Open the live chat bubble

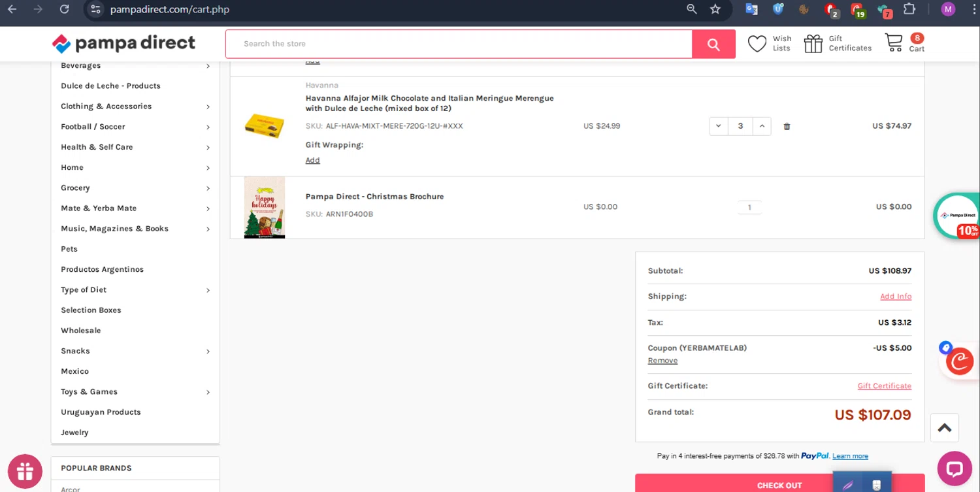point(955,468)
